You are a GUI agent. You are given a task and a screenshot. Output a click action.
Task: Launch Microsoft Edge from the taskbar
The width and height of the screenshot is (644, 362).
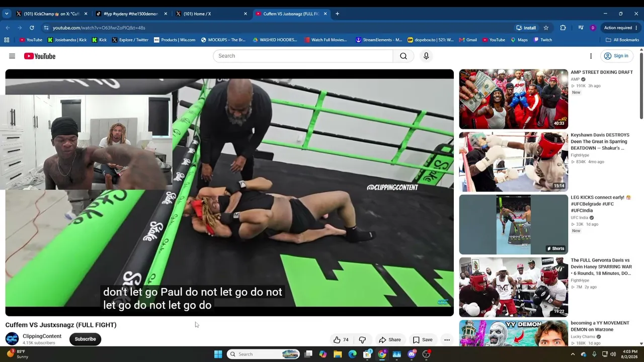[352, 354]
